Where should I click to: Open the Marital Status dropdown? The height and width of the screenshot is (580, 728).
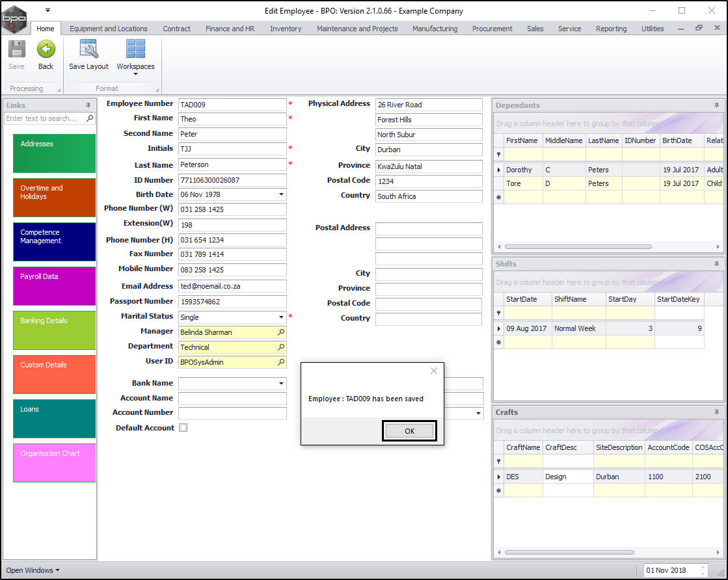(281, 317)
